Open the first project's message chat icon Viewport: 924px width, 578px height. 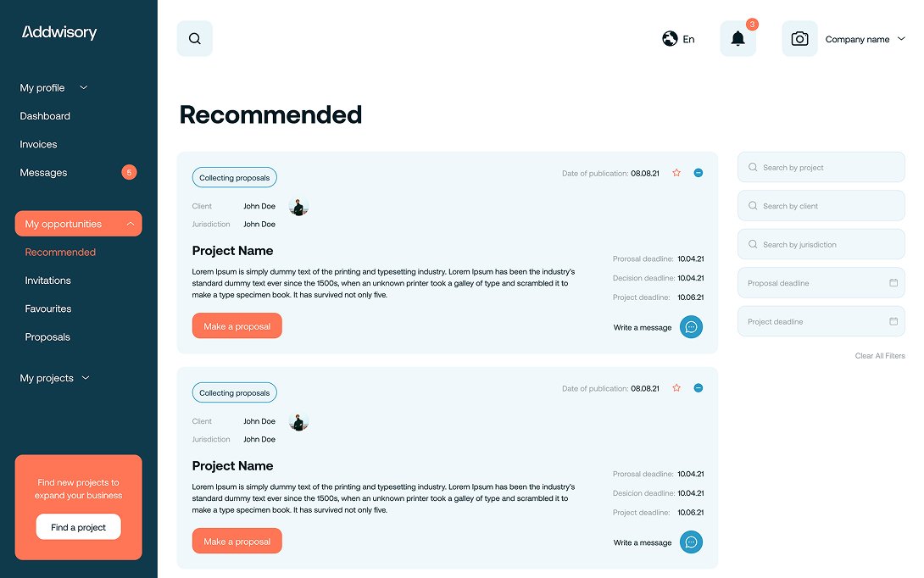coord(691,327)
